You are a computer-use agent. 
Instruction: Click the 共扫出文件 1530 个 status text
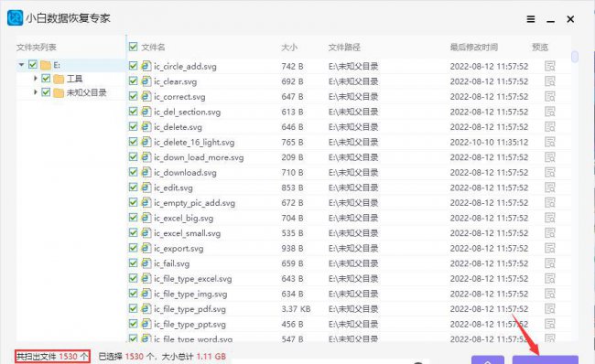click(x=52, y=357)
